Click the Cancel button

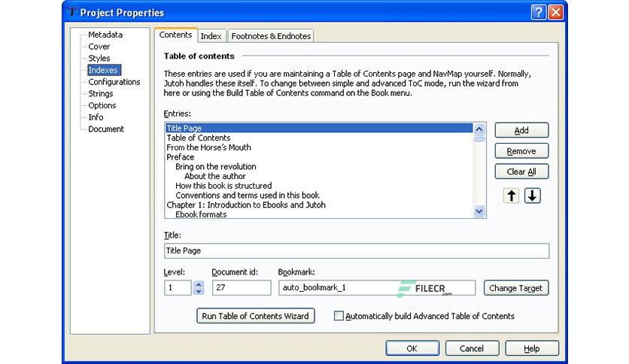pos(473,348)
